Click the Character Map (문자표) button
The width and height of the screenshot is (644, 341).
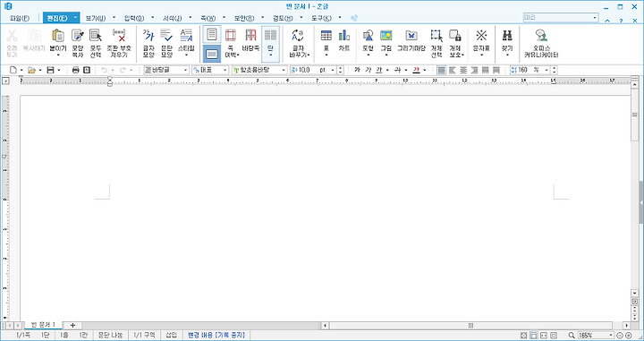tap(481, 42)
